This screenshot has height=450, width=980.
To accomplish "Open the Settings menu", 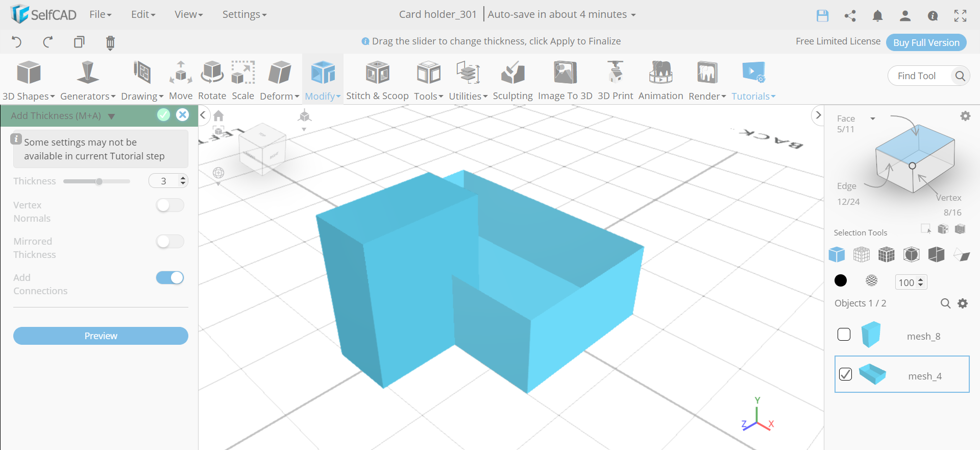I will click(x=244, y=14).
